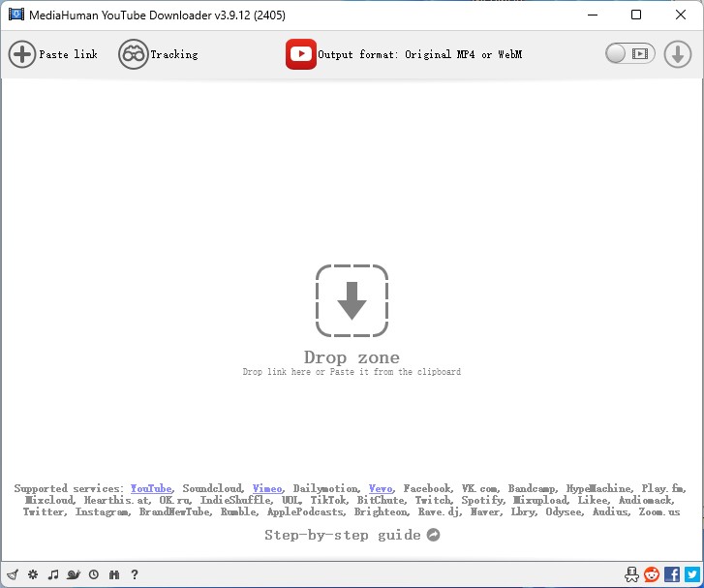Open the YouTube supported service link
Image resolution: width=704 pixels, height=588 pixels.
coord(151,488)
